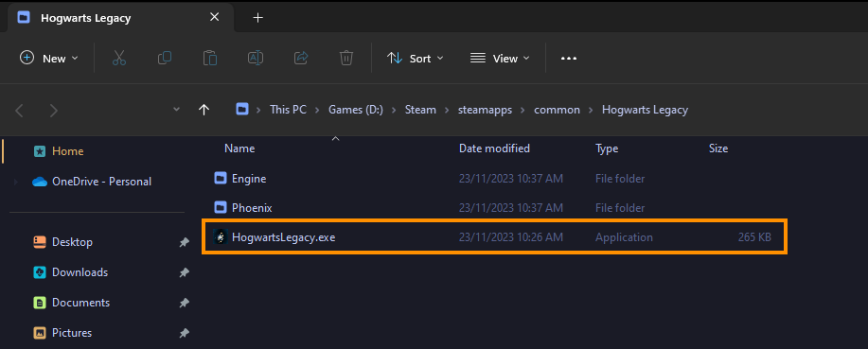Viewport: 868px width, 349px height.
Task: Click the HogwartsLegacy.exe application icon
Action: coord(221,237)
